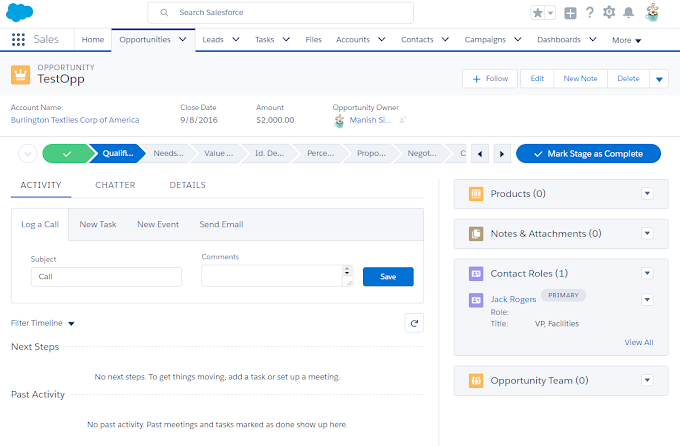The image size is (680, 446).
Task: Open the Accounts tab dropdown chevron
Action: [x=382, y=39]
